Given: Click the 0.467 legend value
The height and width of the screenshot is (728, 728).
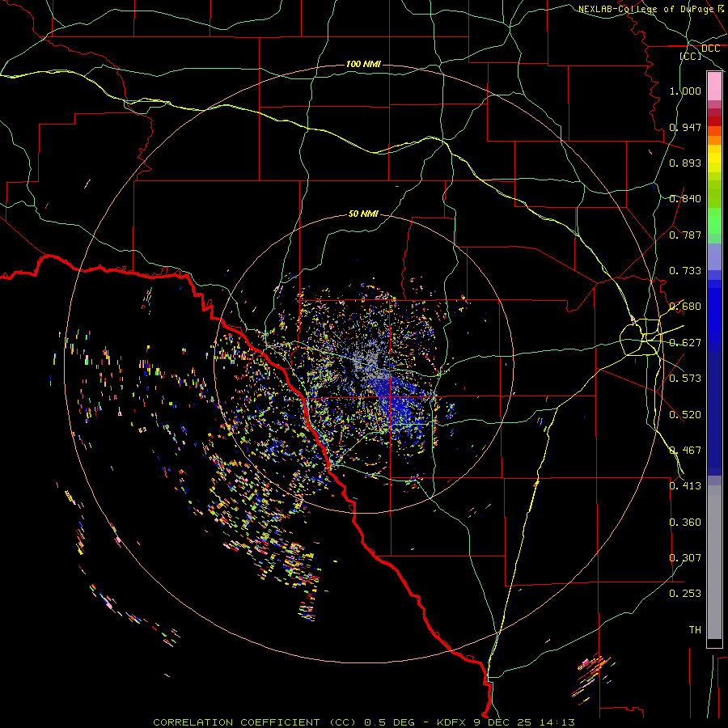Looking at the screenshot, I should [x=685, y=451].
